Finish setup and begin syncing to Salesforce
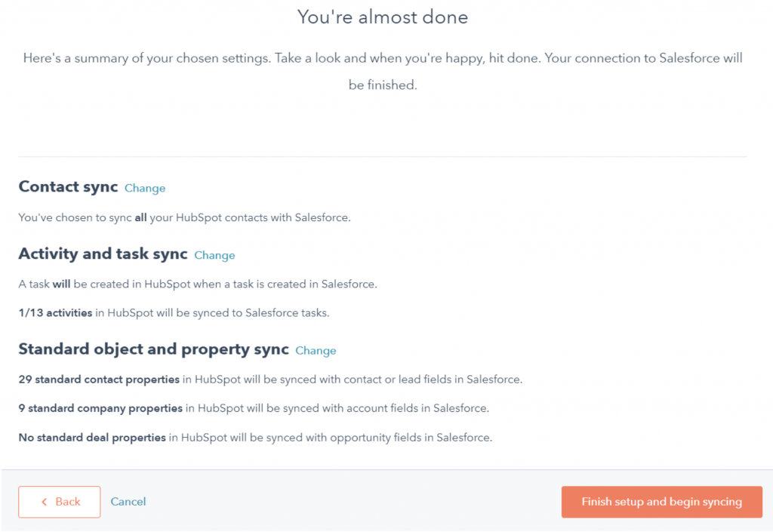This screenshot has width=773, height=532. (661, 501)
